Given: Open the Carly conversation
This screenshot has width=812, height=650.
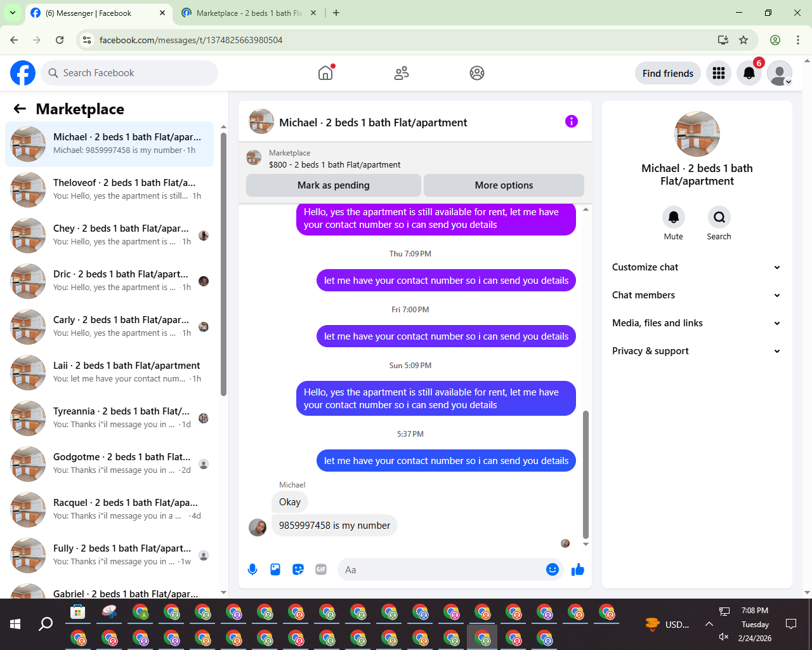Looking at the screenshot, I should point(109,327).
